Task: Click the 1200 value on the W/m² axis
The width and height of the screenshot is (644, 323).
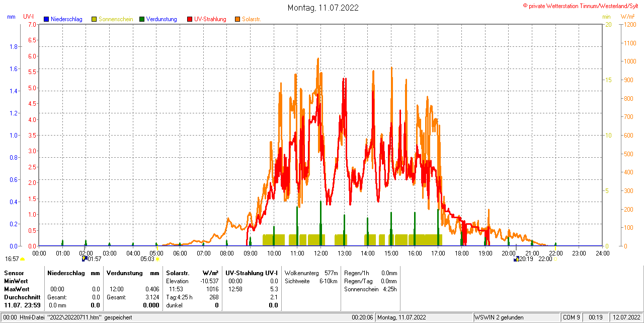Action: click(629, 24)
